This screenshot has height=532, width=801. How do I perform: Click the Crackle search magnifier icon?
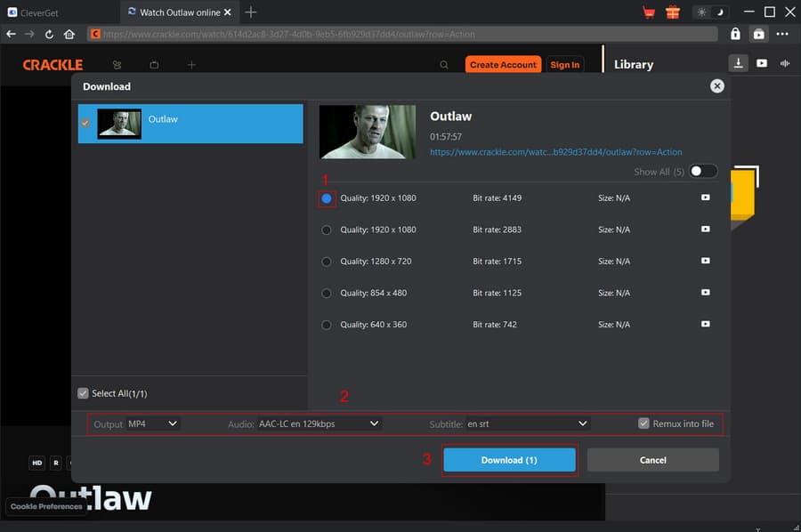tap(444, 65)
